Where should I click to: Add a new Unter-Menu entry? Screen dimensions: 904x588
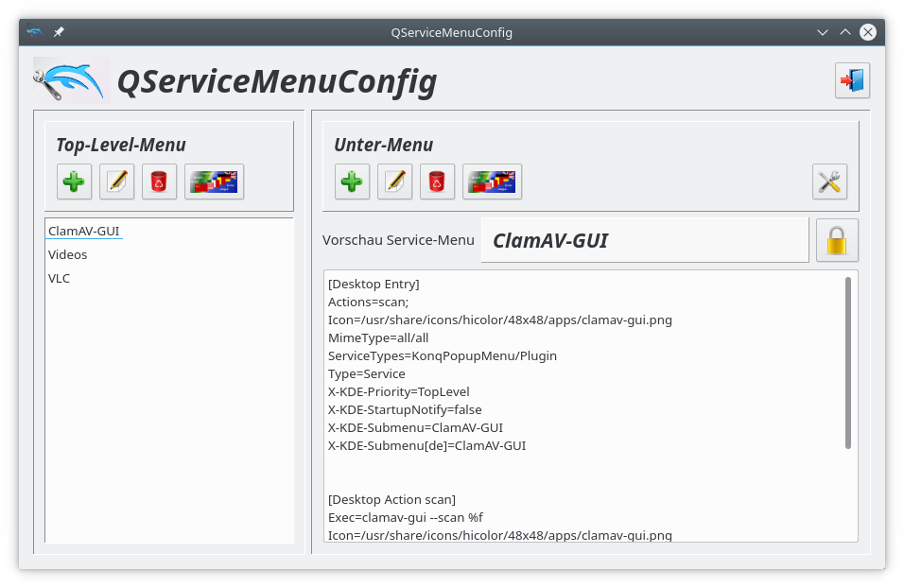point(352,182)
